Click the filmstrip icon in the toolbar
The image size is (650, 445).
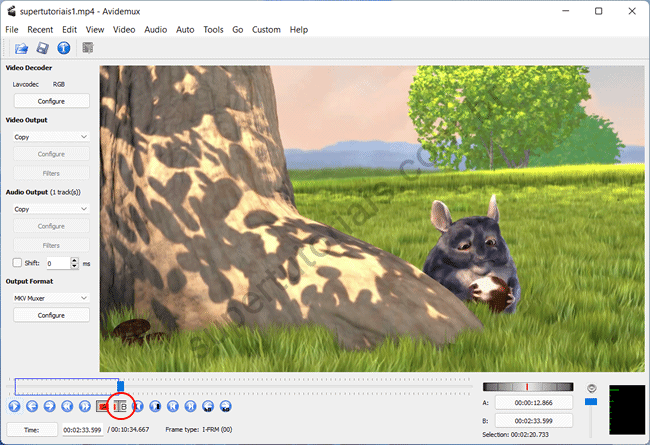click(88, 47)
